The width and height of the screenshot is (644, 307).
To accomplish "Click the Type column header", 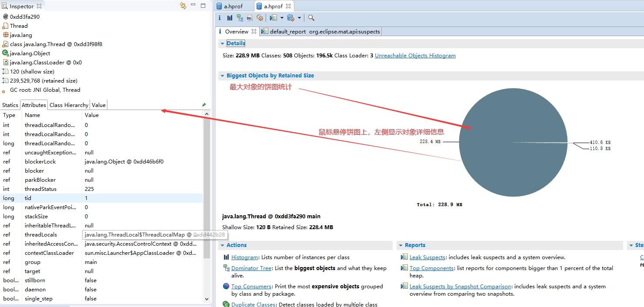I will tap(11, 115).
